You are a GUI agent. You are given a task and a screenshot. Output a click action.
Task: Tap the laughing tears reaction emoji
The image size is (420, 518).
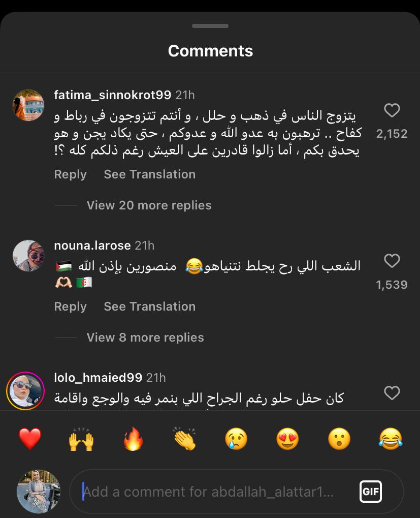tap(390, 439)
